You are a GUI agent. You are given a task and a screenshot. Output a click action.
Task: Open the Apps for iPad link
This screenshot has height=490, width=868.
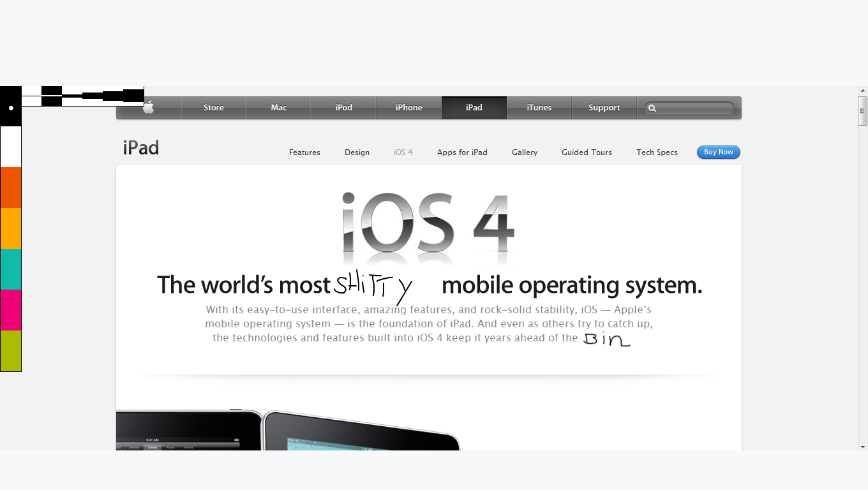coord(462,152)
